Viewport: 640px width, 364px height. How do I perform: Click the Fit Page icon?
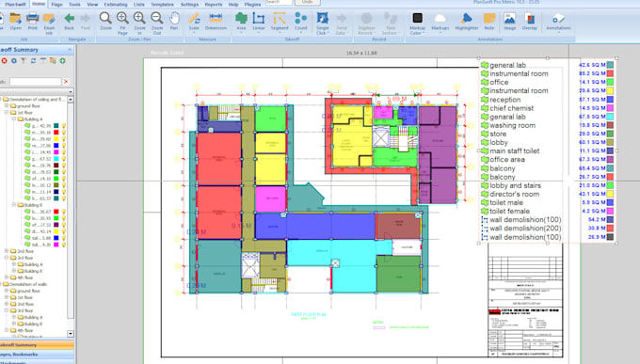click(122, 24)
